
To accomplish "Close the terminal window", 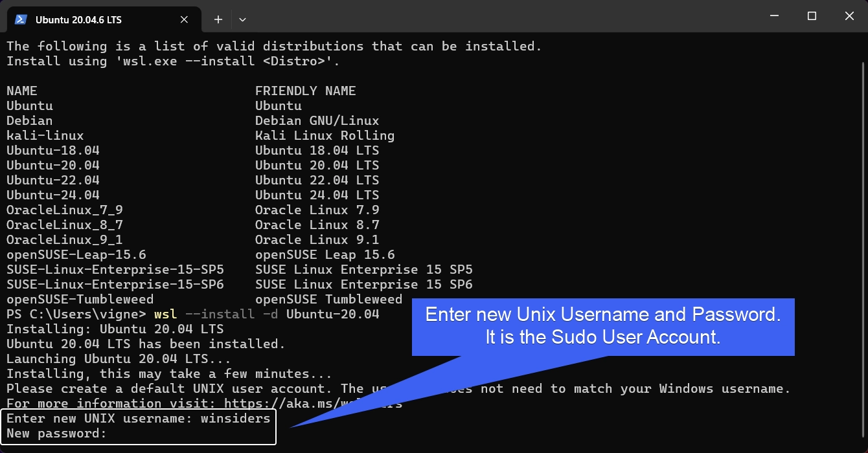I will tap(849, 16).
